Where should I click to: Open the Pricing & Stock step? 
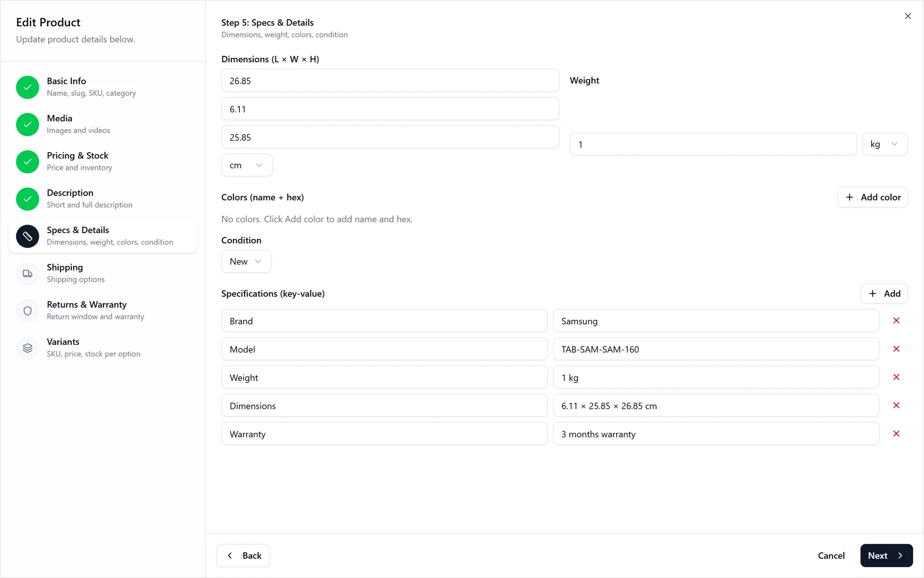103,161
